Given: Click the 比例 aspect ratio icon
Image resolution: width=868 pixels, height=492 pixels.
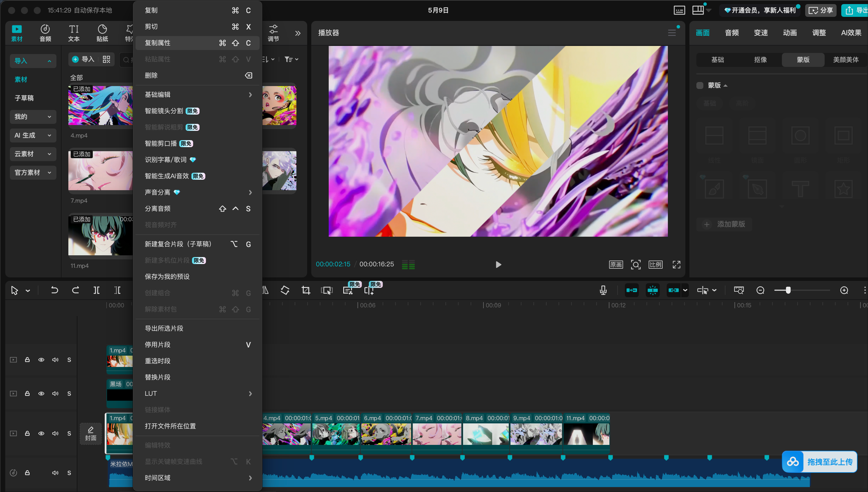Looking at the screenshot, I should [x=655, y=264].
